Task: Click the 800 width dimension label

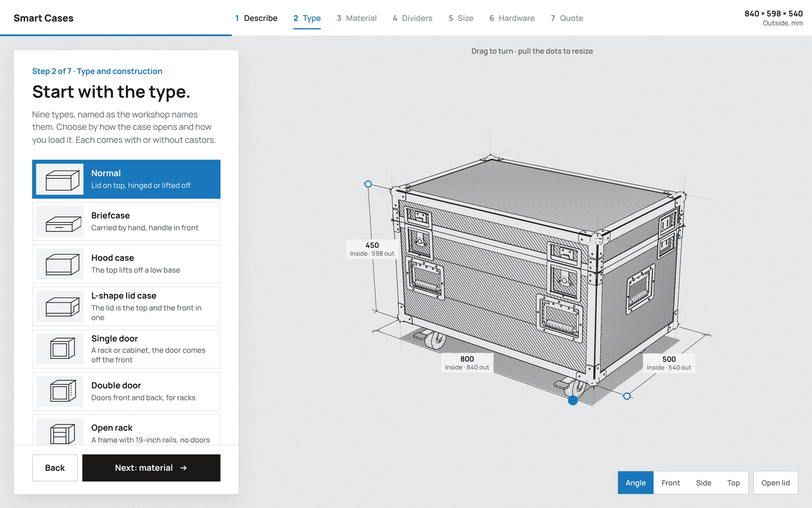Action: click(x=467, y=363)
